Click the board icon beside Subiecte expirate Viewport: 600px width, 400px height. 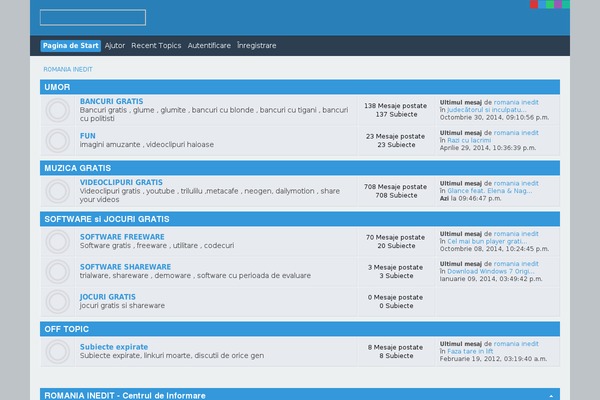[x=58, y=351]
